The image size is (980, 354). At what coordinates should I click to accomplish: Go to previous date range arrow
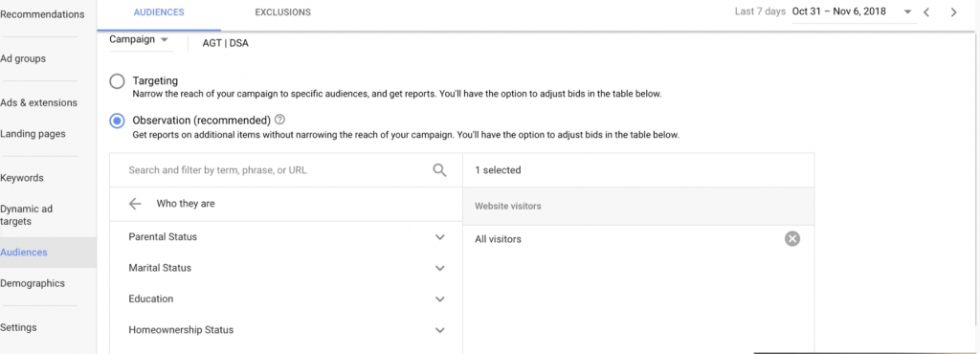click(x=926, y=11)
